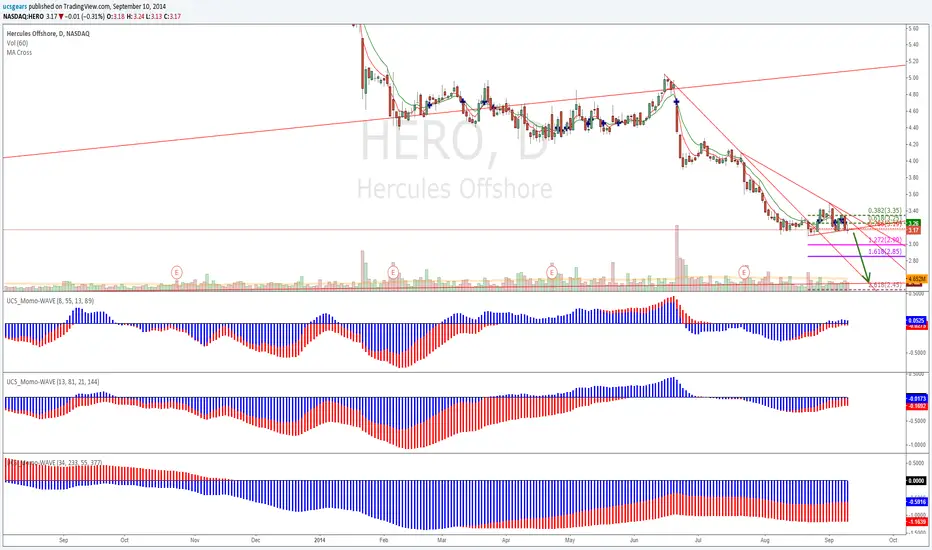The image size is (932, 550).
Task: Click the 2.618(2.45) Fibonacci level label
Action: (x=884, y=285)
